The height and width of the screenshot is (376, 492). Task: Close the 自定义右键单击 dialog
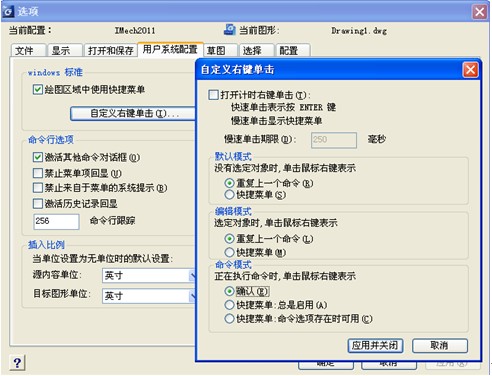[470, 70]
